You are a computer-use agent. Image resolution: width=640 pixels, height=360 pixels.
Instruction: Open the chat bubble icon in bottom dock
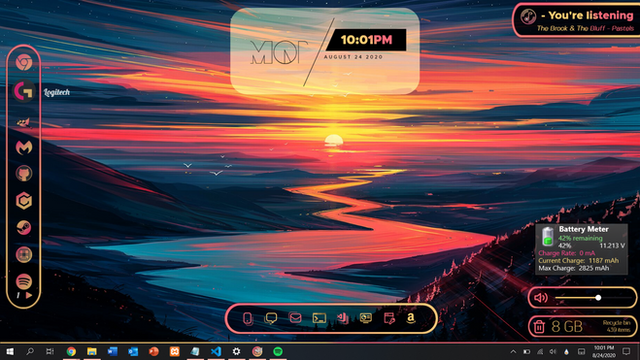click(x=271, y=318)
